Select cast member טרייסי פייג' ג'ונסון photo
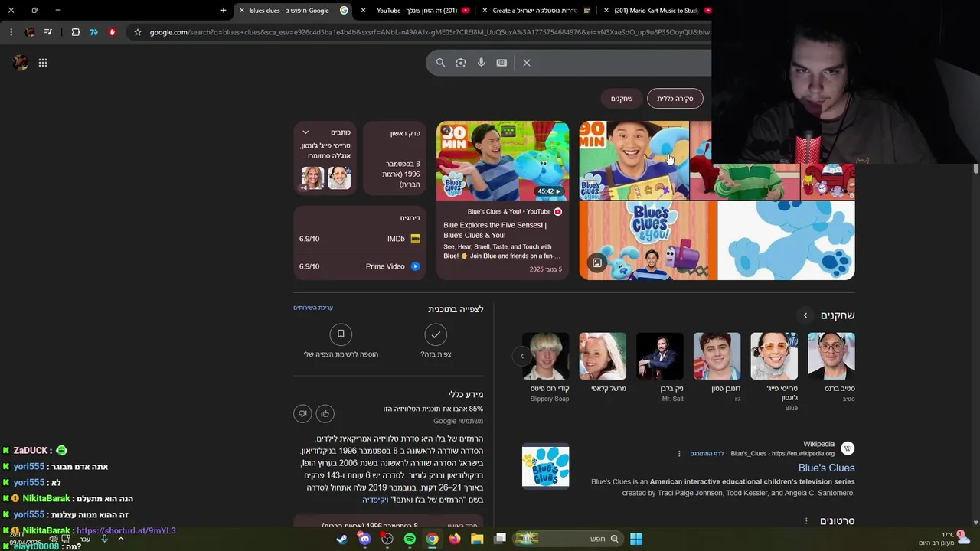The height and width of the screenshot is (551, 980). coord(774,356)
